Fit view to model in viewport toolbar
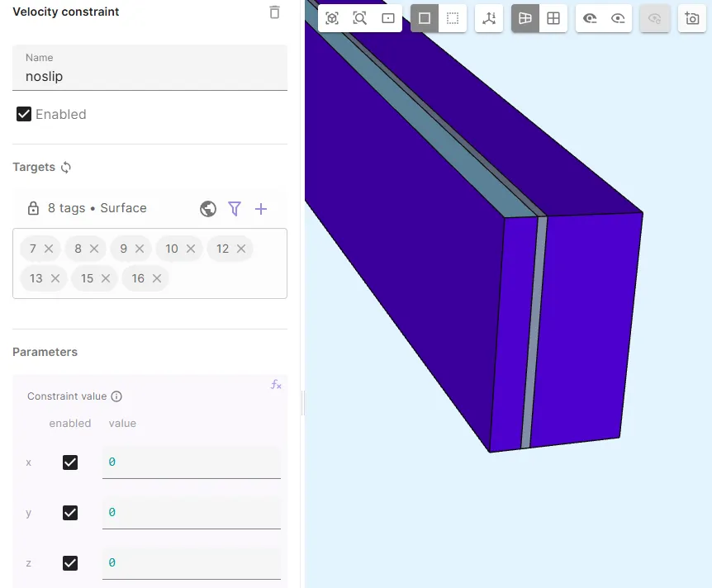Screen dimensions: 712x588 coord(332,18)
